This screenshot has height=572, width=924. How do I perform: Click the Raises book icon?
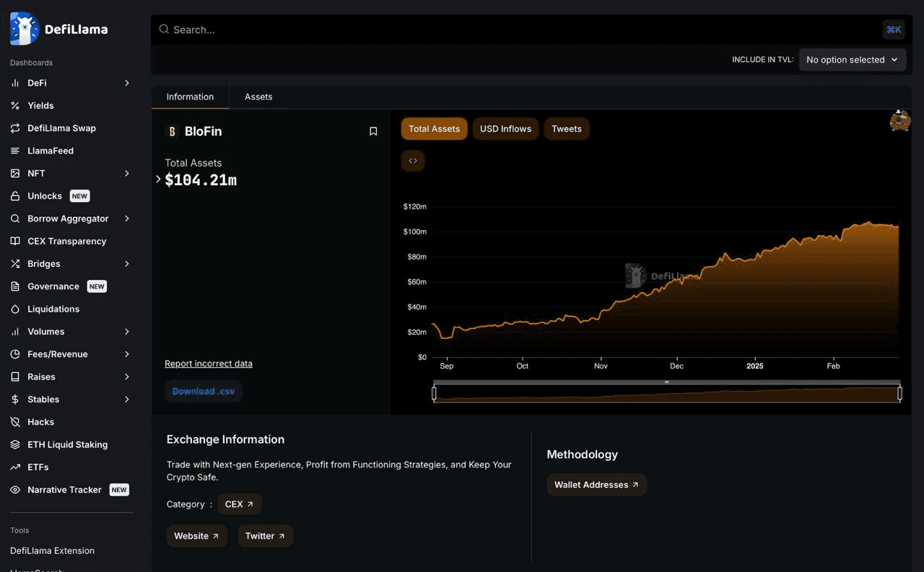[15, 377]
